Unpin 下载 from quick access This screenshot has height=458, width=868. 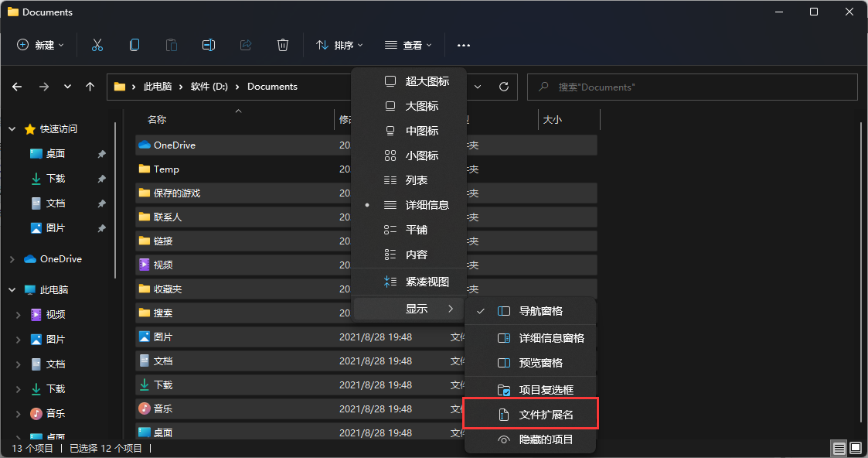[102, 179]
